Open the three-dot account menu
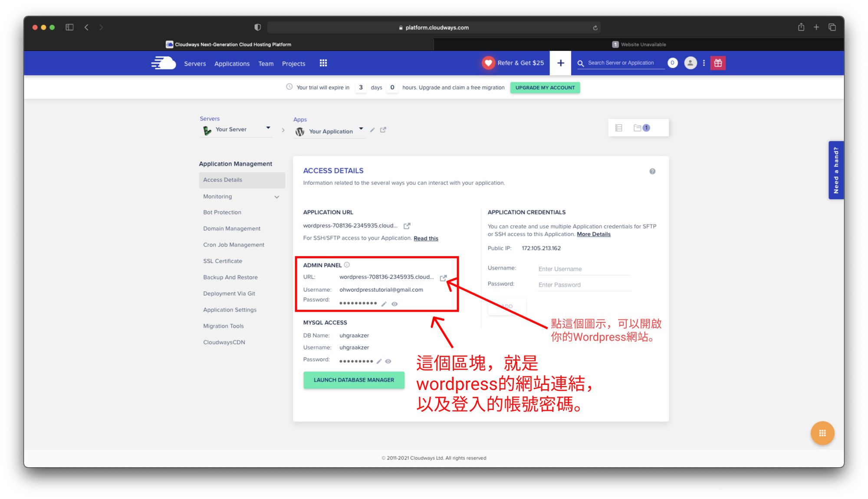868x499 pixels. 704,63
